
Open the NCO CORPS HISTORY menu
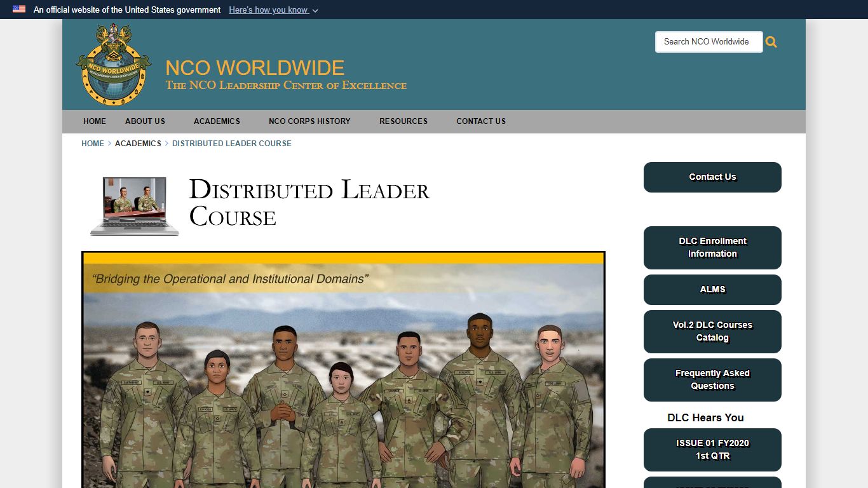point(309,121)
